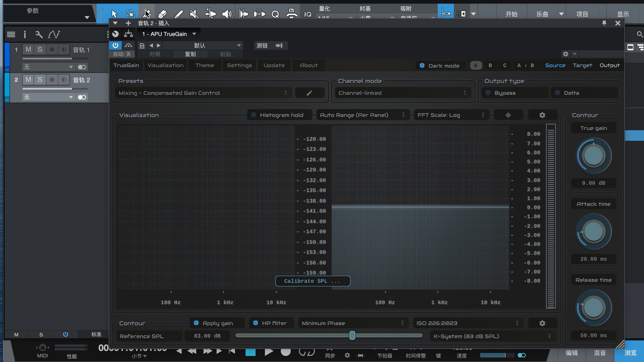This screenshot has width=644, height=362.
Task: Switch to Theme tab
Action: coord(205,65)
